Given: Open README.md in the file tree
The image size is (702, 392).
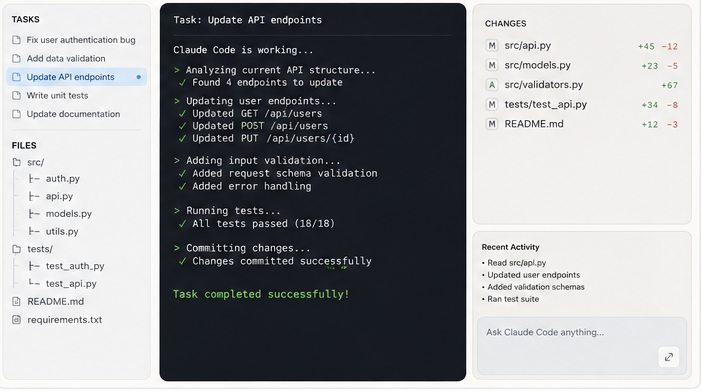Looking at the screenshot, I should [x=56, y=302].
